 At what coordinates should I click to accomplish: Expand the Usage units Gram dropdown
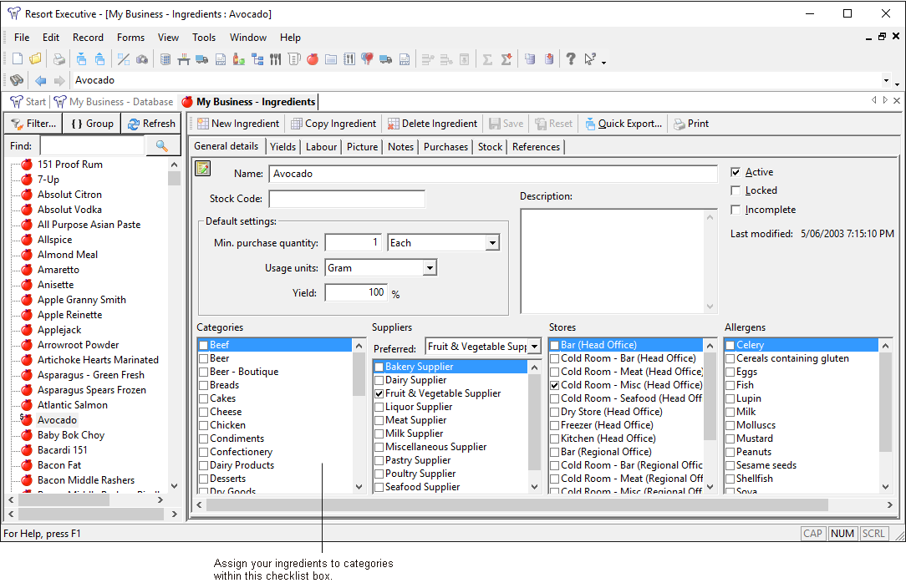[x=430, y=268]
